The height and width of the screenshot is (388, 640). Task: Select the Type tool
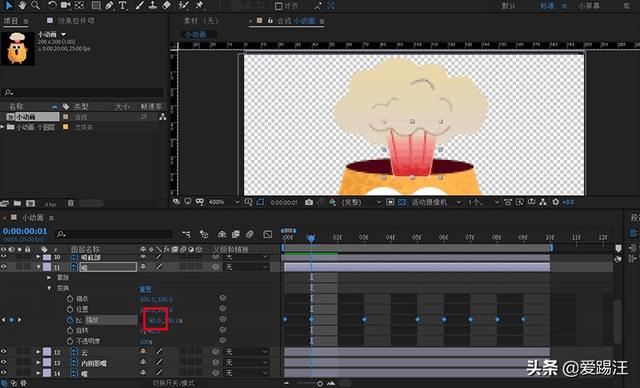click(122, 5)
